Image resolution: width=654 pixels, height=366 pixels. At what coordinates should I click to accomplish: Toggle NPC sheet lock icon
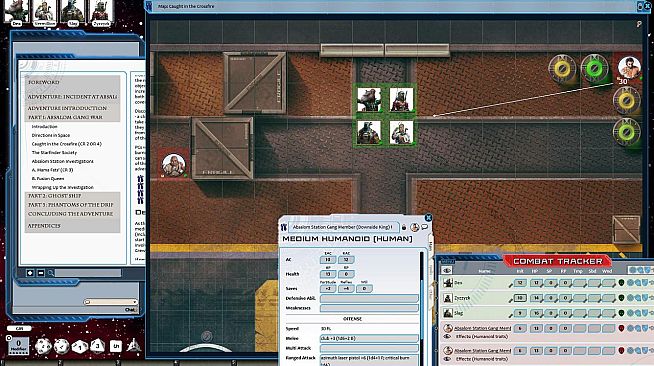tap(404, 228)
